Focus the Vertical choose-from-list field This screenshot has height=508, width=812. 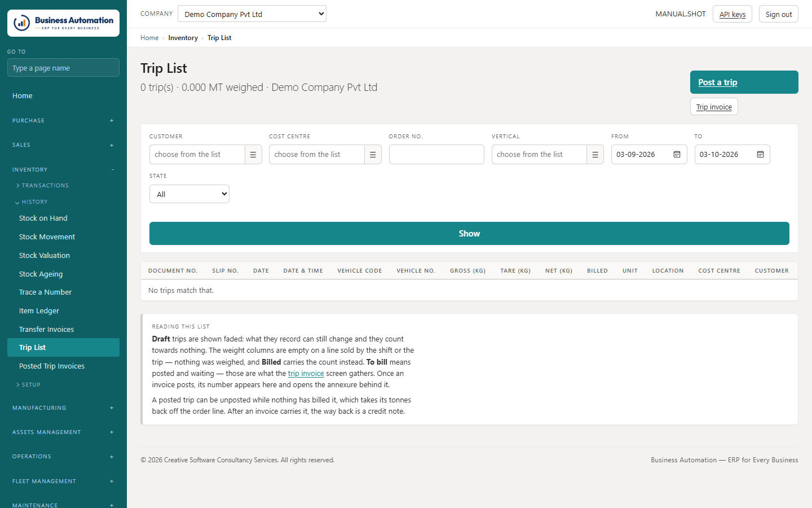539,155
